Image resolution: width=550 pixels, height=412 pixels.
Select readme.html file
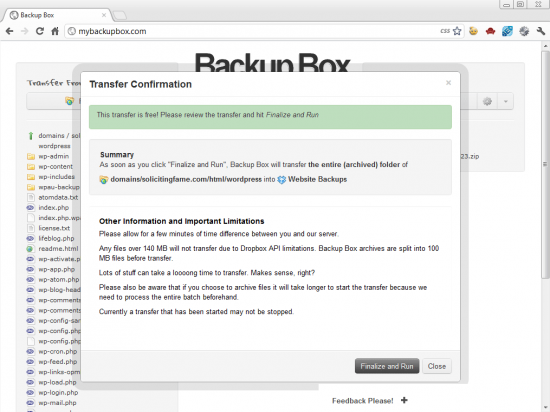(x=58, y=249)
